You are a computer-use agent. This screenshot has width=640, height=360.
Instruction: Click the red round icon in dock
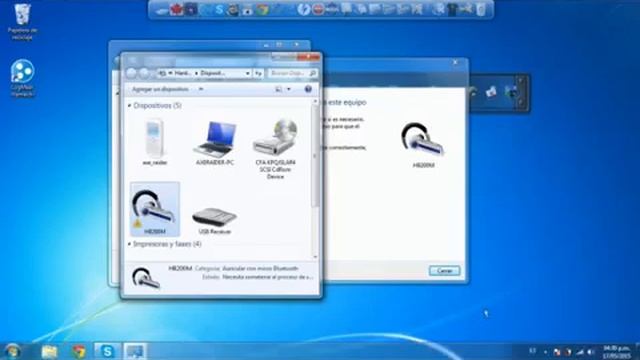click(318, 9)
